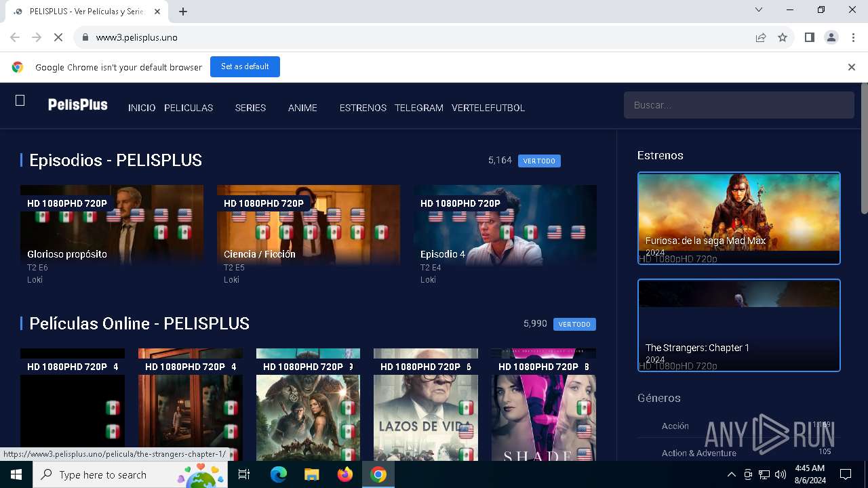Open Task View on taskbar

click(x=244, y=474)
